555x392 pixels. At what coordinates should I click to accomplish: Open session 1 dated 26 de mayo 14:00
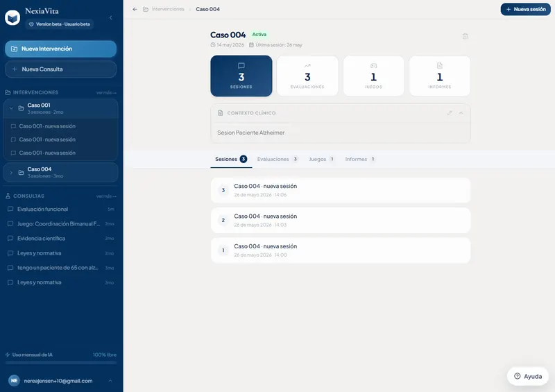tap(341, 250)
